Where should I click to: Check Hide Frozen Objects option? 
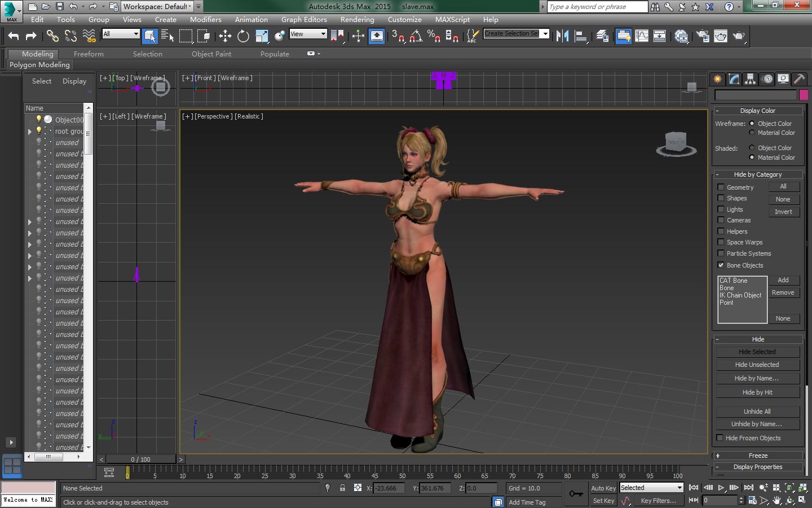pos(720,437)
